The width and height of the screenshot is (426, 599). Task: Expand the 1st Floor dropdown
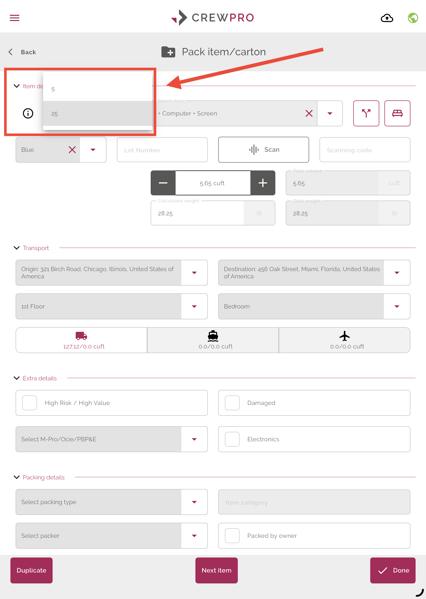click(x=112, y=306)
